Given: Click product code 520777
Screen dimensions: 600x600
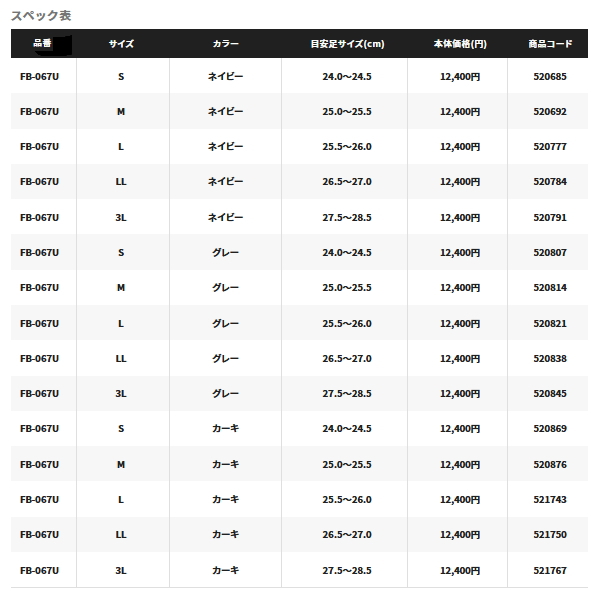Looking at the screenshot, I should (x=550, y=147).
